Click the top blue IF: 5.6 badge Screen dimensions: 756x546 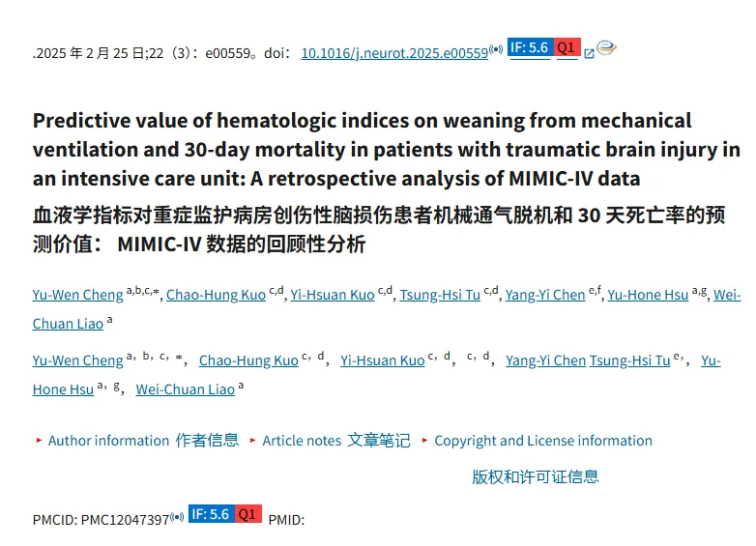tap(530, 47)
